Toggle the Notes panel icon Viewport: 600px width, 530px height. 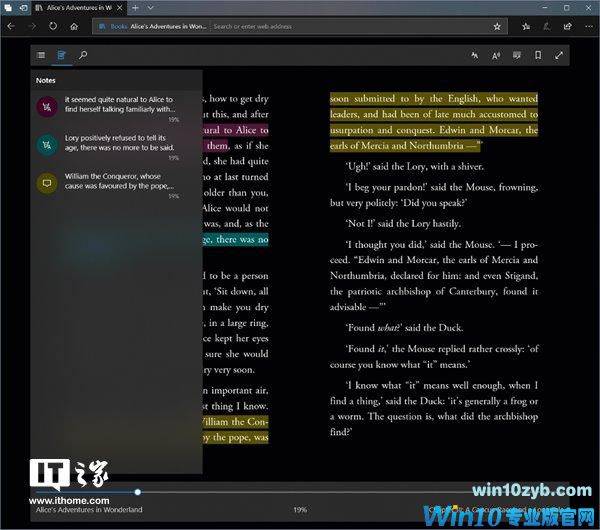[62, 56]
